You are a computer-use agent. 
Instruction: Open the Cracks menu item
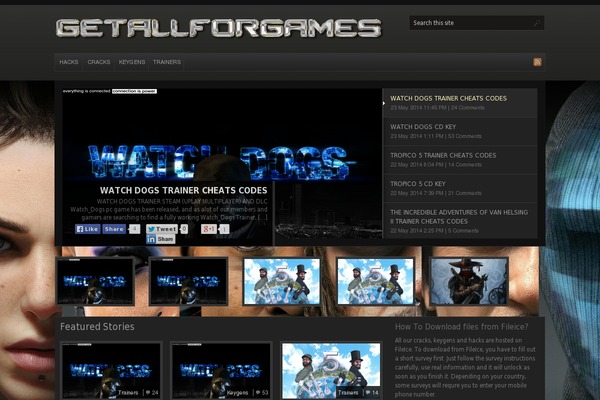99,62
